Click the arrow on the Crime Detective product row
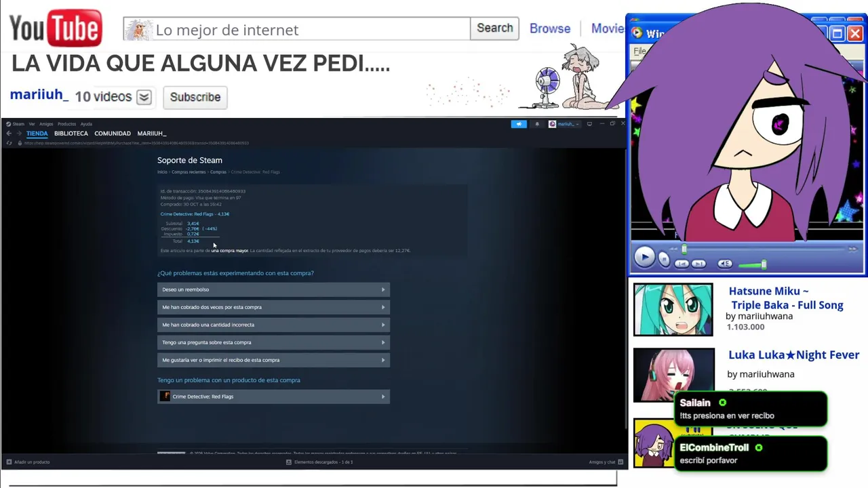The height and width of the screenshot is (488, 868). coord(383,396)
